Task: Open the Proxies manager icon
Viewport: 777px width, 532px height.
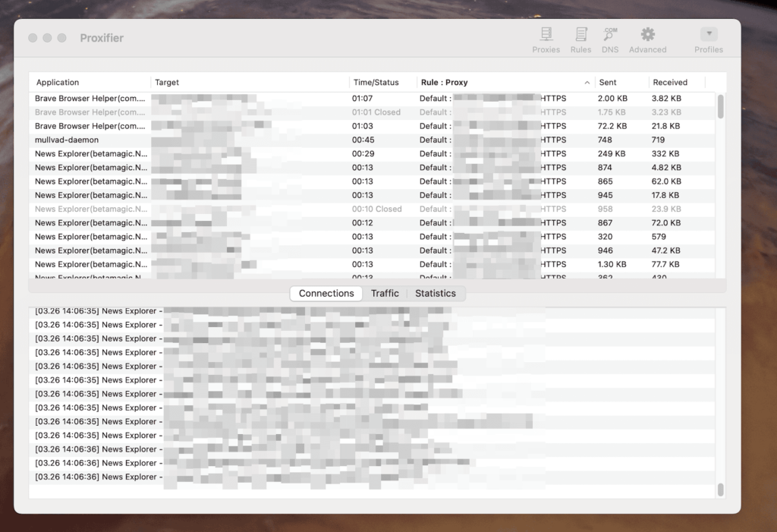Action: pos(546,38)
